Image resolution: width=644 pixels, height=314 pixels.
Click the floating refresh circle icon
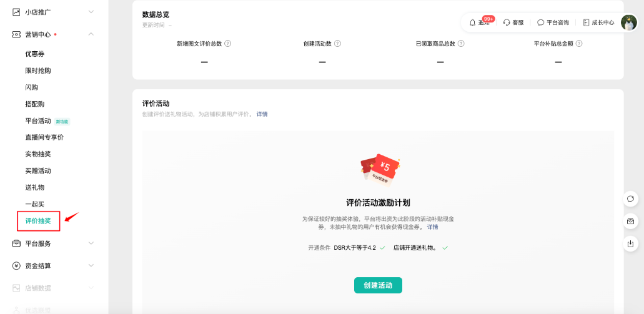(x=630, y=199)
